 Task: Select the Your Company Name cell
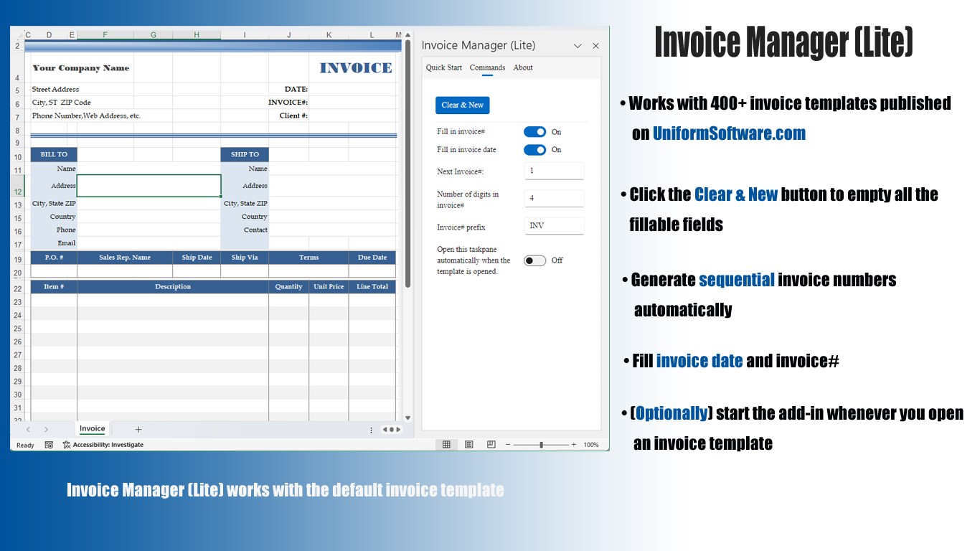point(81,68)
